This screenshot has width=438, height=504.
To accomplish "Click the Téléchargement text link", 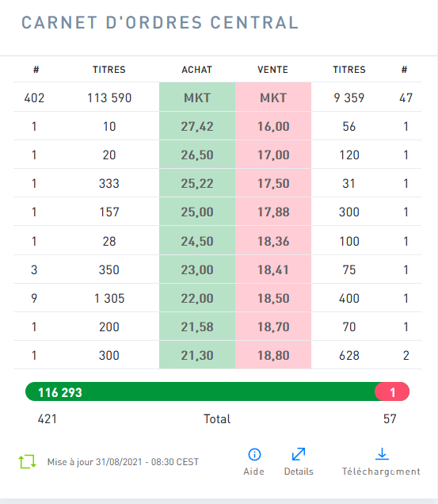I will pos(381,472).
